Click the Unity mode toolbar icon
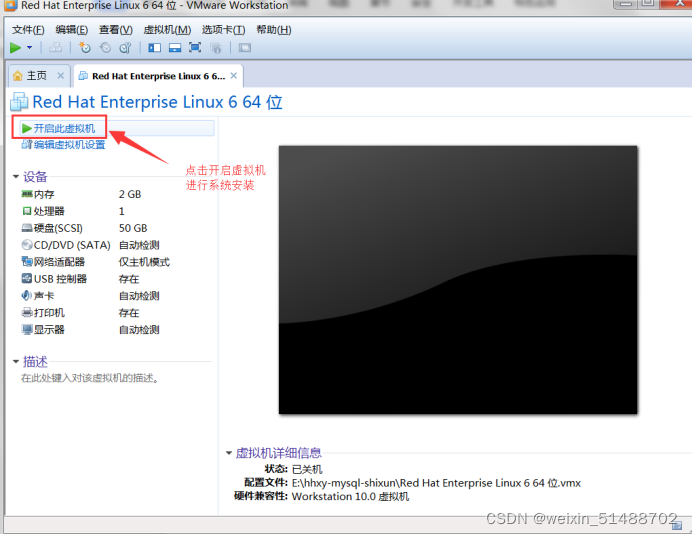Image resolution: width=692 pixels, height=535 pixels. (216, 48)
